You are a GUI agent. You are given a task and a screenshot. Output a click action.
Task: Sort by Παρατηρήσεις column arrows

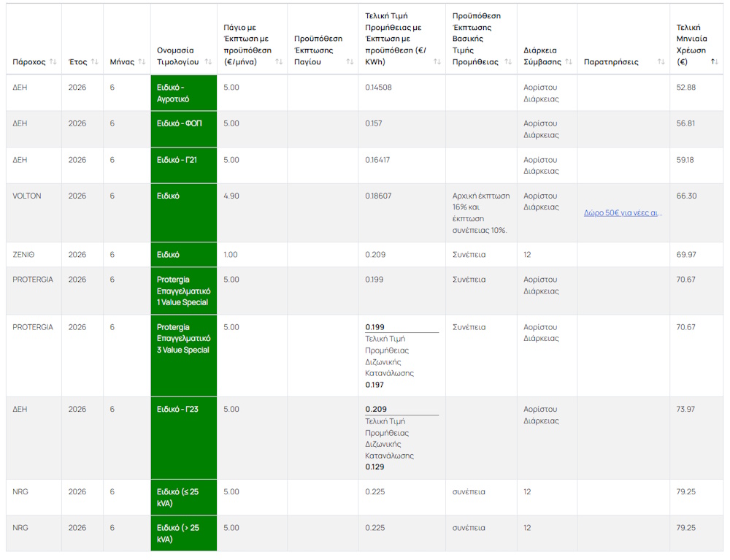coord(661,62)
